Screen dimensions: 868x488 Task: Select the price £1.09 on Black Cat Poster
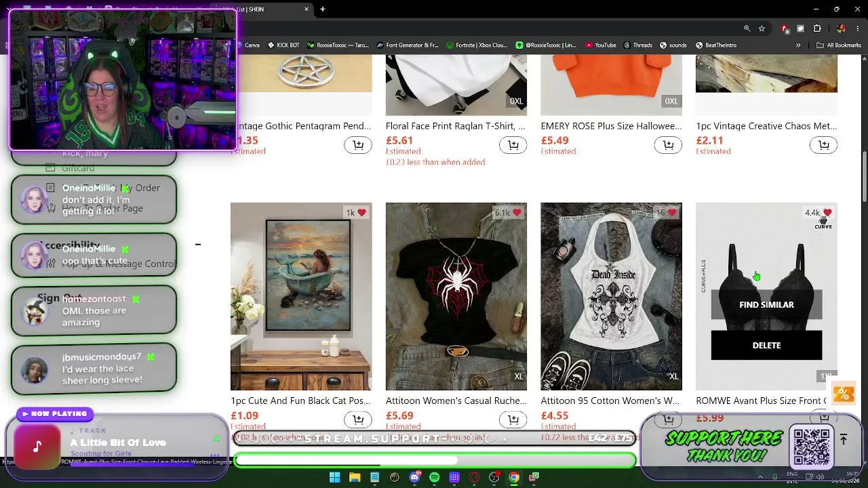pos(244,415)
